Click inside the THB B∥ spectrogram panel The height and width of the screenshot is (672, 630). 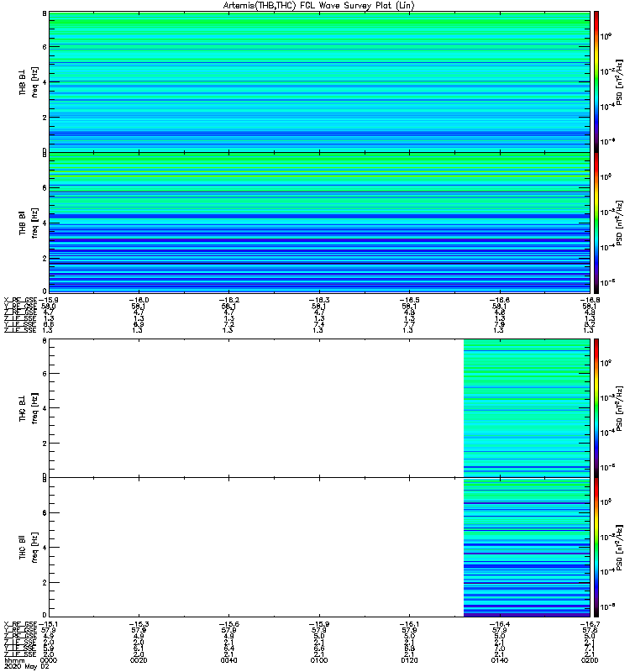click(319, 223)
